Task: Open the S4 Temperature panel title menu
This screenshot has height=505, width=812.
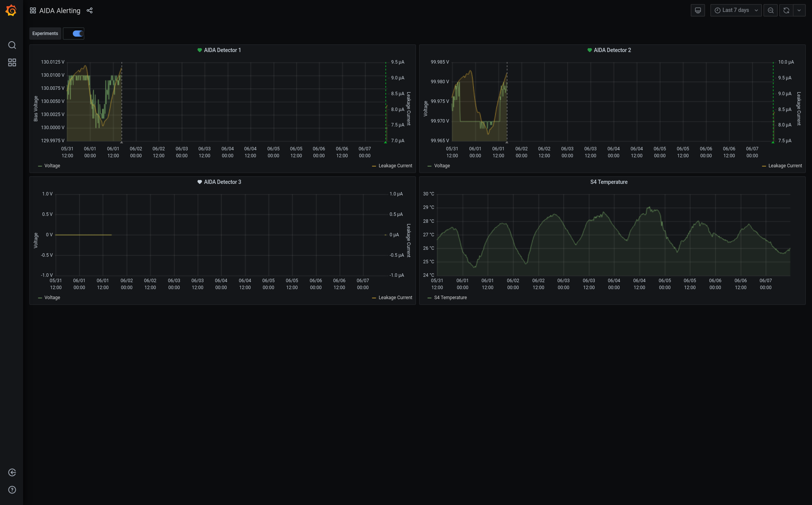Action: pos(609,182)
